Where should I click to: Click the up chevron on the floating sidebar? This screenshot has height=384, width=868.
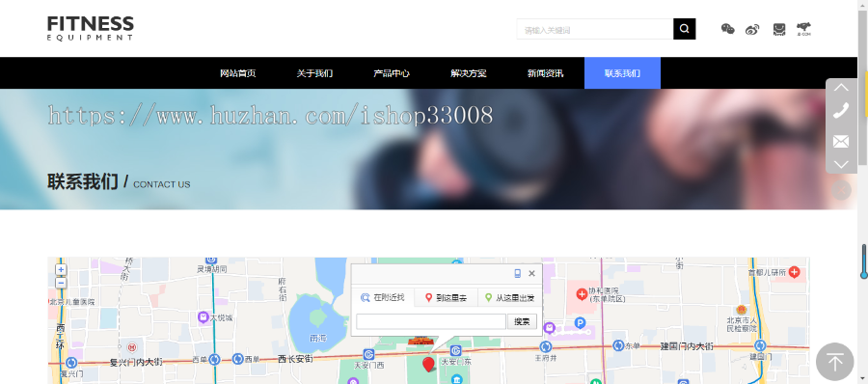pyautogui.click(x=841, y=88)
